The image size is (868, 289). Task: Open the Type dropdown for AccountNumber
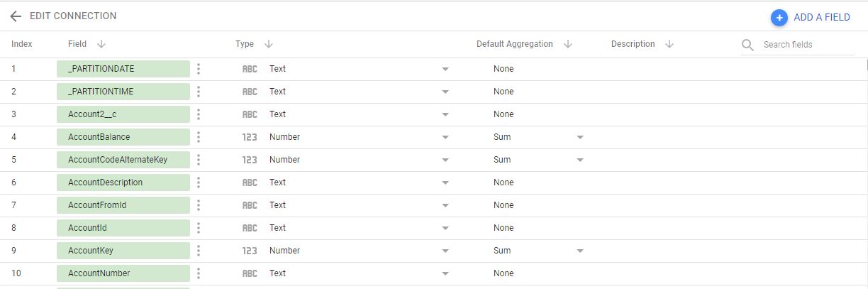445,274
